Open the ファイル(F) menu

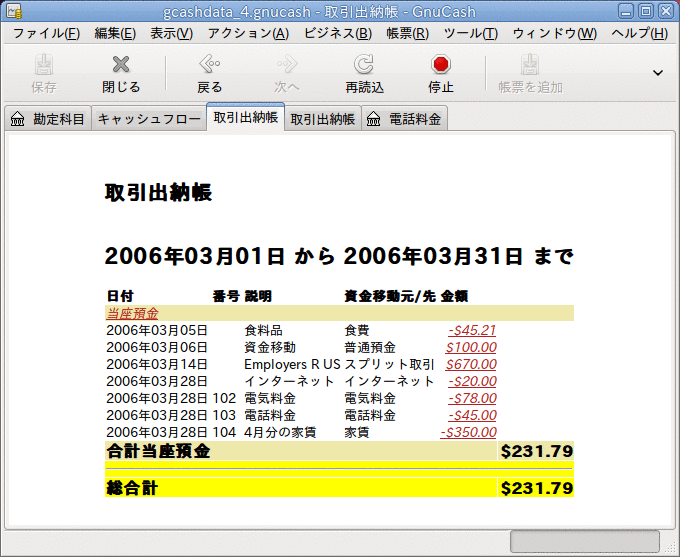(x=46, y=33)
